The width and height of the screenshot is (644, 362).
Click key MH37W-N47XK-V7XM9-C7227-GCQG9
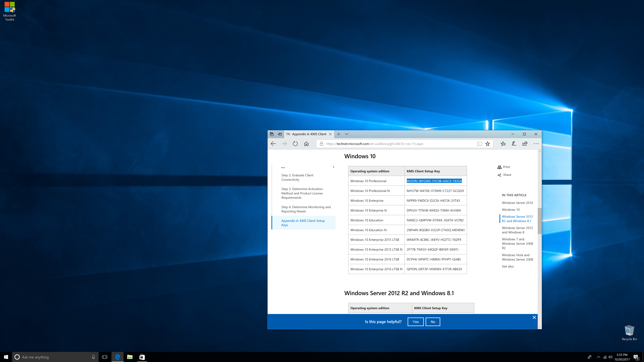(435, 191)
